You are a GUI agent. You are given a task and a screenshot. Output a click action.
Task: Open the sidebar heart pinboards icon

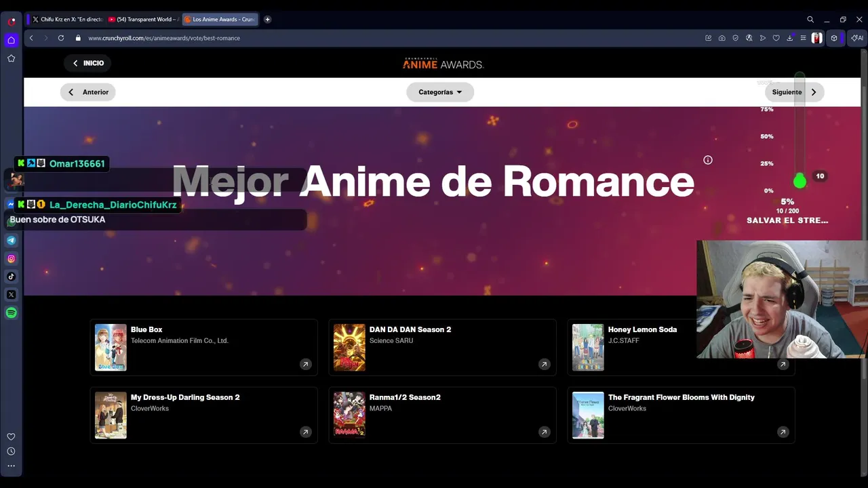[12, 436]
